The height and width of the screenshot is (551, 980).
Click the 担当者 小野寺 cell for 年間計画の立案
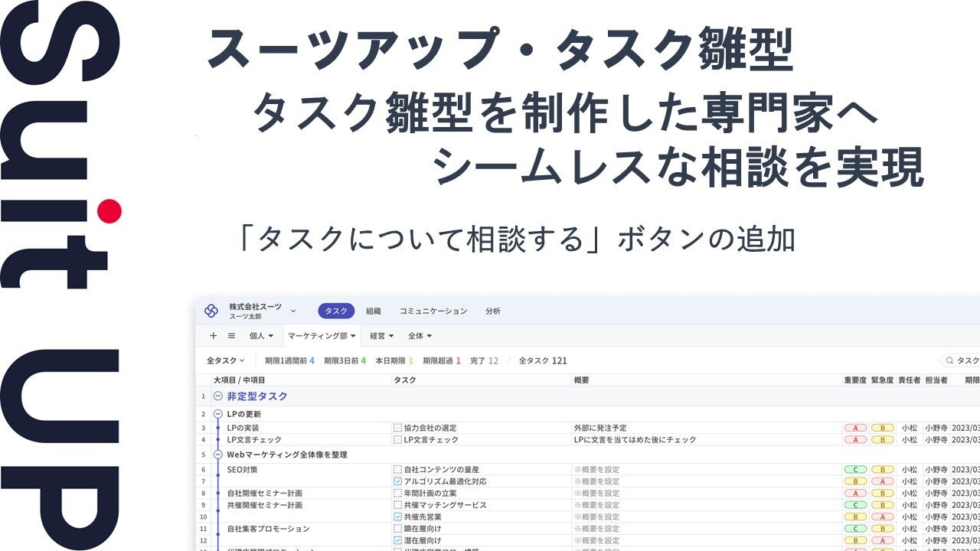[x=936, y=494]
